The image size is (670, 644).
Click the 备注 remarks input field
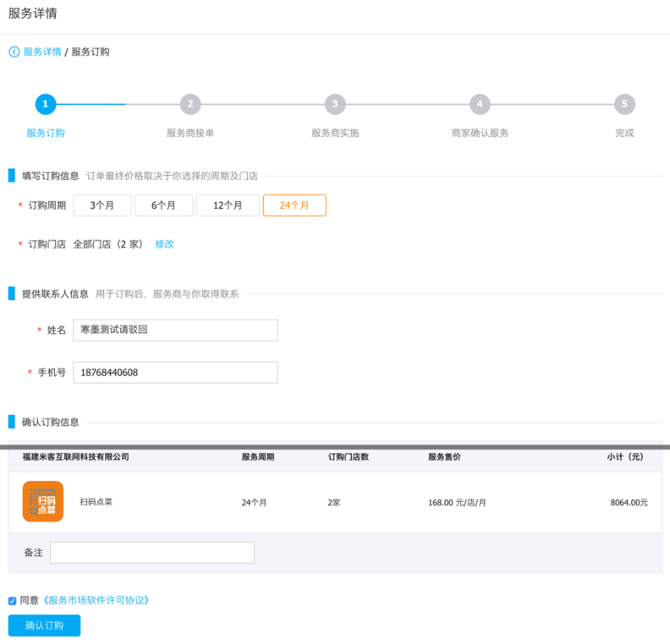(152, 553)
